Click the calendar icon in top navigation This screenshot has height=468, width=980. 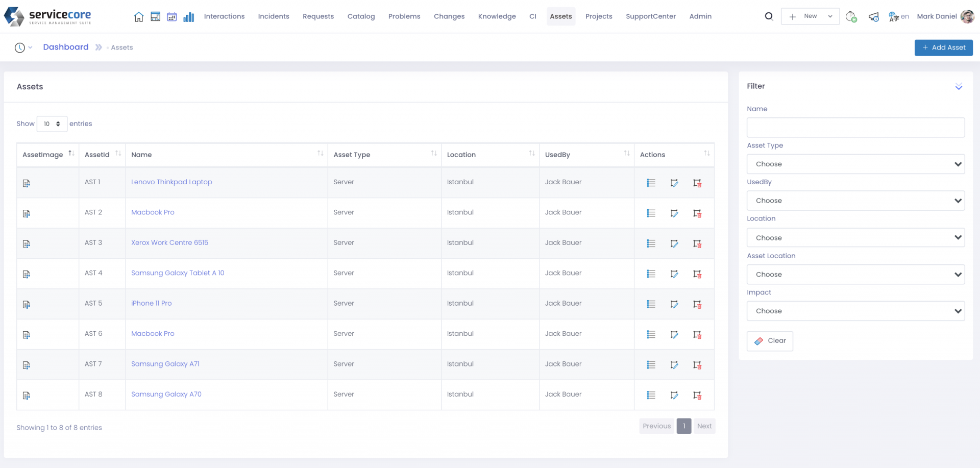coord(172,17)
